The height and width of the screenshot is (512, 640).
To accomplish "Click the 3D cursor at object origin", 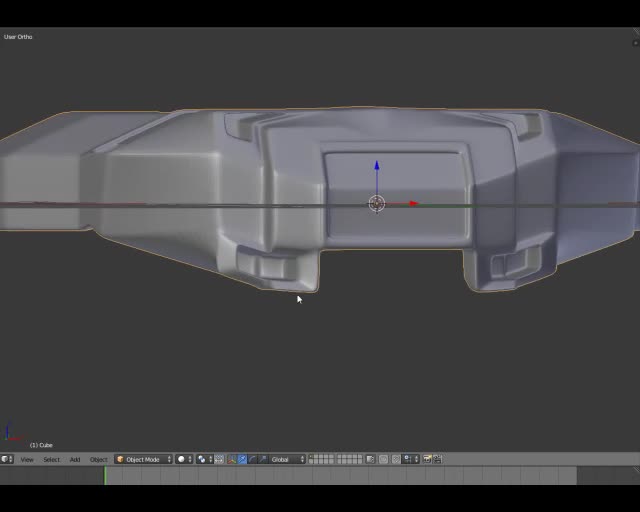I will tap(377, 203).
